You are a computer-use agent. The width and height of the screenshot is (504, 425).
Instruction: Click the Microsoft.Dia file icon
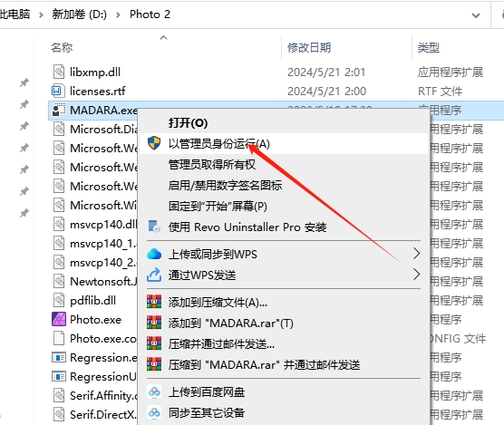pyautogui.click(x=59, y=130)
